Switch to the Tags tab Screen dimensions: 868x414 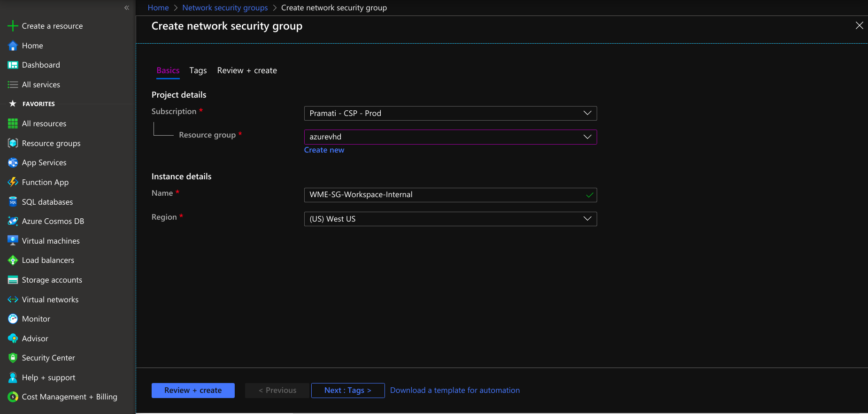click(198, 70)
